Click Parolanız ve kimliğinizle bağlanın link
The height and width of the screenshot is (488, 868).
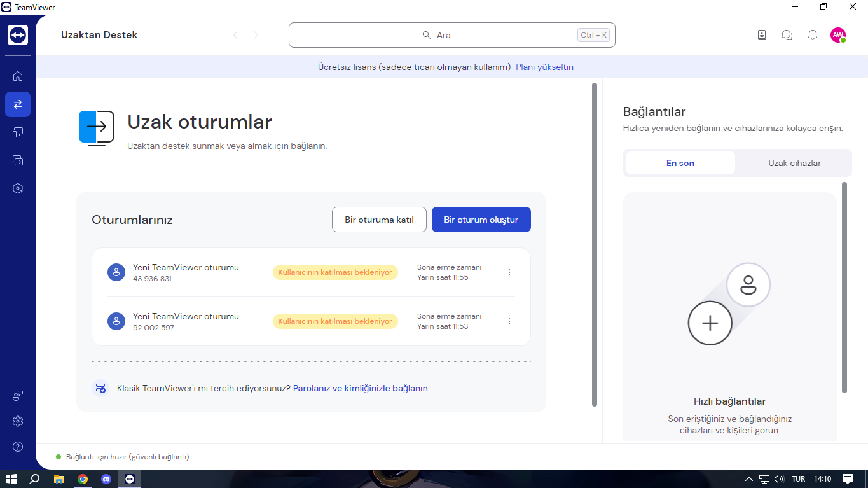pyautogui.click(x=361, y=388)
